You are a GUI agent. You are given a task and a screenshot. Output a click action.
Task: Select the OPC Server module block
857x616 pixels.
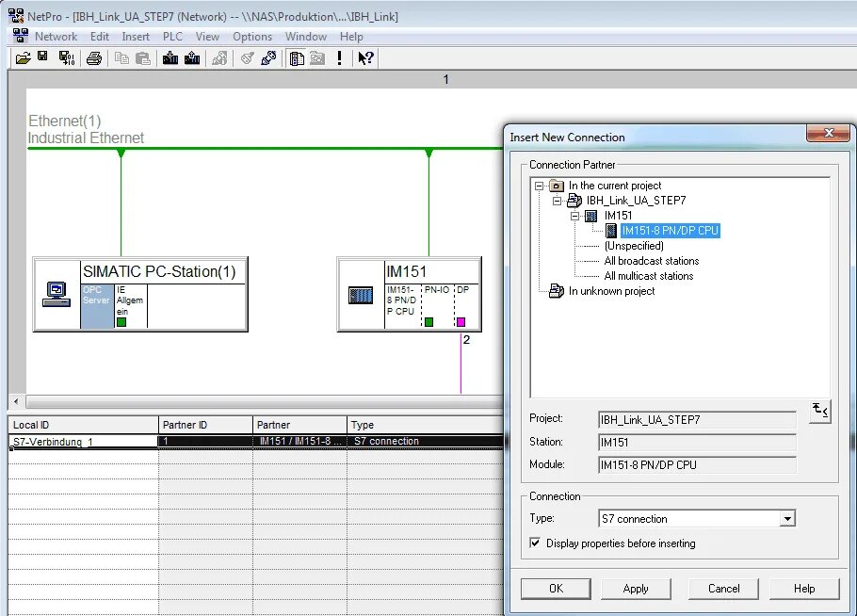pyautogui.click(x=97, y=306)
